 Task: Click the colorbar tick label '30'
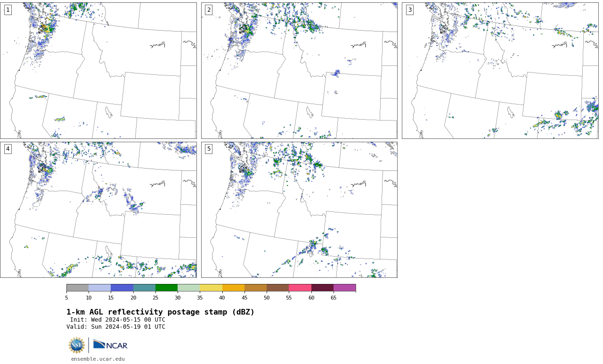(178, 298)
